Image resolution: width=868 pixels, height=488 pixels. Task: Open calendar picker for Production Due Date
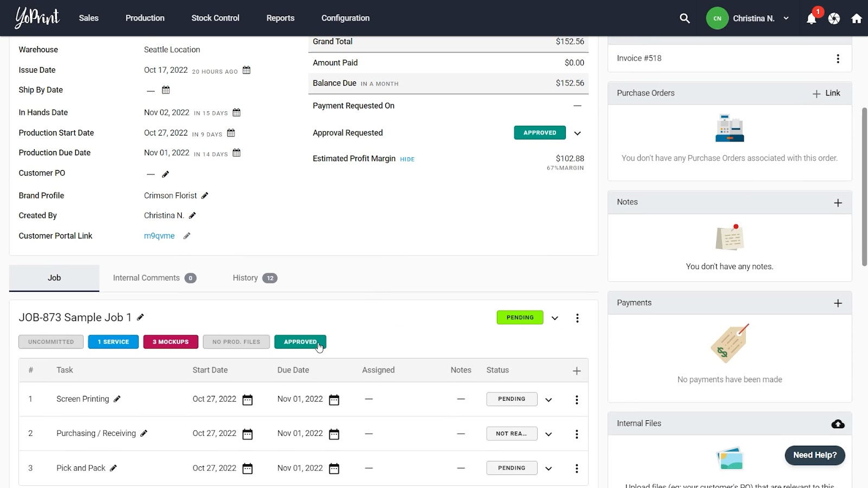pos(237,153)
